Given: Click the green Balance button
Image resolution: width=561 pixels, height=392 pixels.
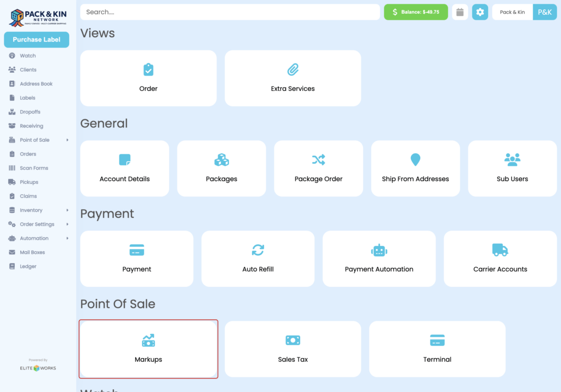Looking at the screenshot, I should (x=416, y=11).
